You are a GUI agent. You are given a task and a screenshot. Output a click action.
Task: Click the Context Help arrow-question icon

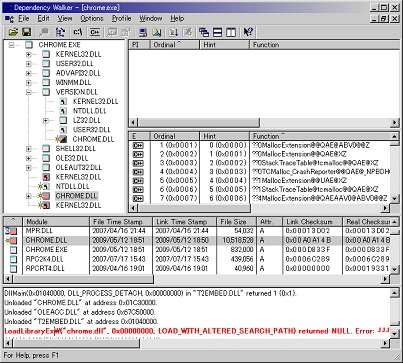[x=248, y=32]
